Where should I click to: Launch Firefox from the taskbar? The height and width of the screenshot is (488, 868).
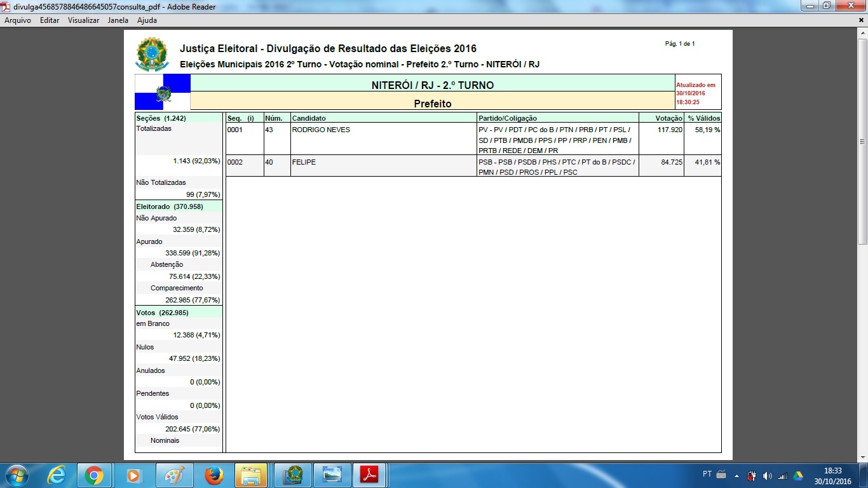[x=214, y=475]
